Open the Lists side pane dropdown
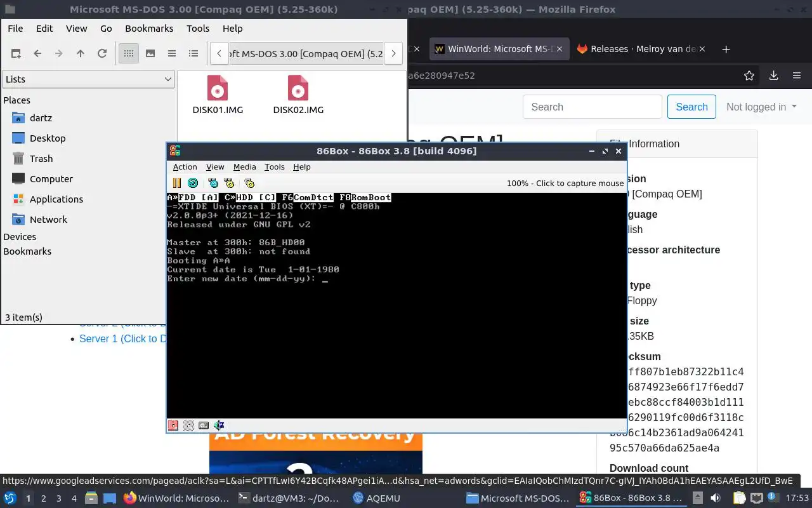Image resolution: width=812 pixels, height=508 pixels. click(x=88, y=79)
